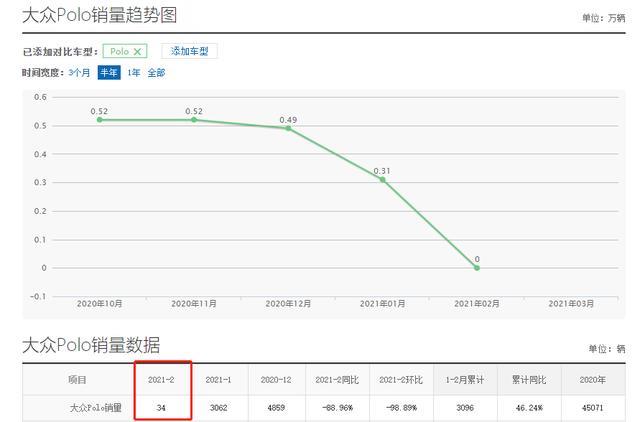Select the 3个月 time range

(79, 73)
